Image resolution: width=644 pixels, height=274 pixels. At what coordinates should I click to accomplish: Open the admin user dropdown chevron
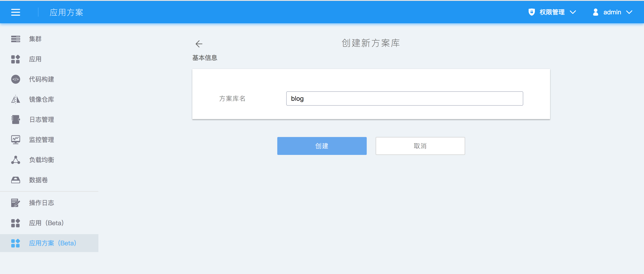tap(629, 12)
